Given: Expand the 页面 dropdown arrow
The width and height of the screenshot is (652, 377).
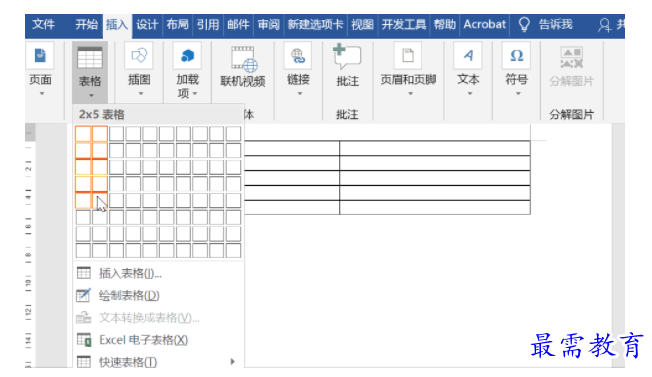Looking at the screenshot, I should tap(42, 94).
